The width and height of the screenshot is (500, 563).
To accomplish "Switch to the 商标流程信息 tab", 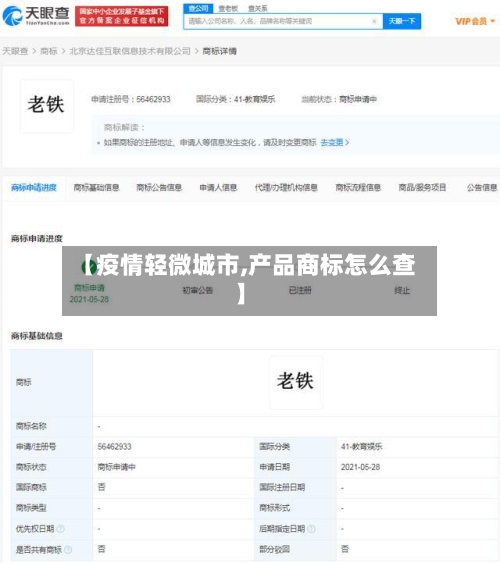I will point(358,187).
